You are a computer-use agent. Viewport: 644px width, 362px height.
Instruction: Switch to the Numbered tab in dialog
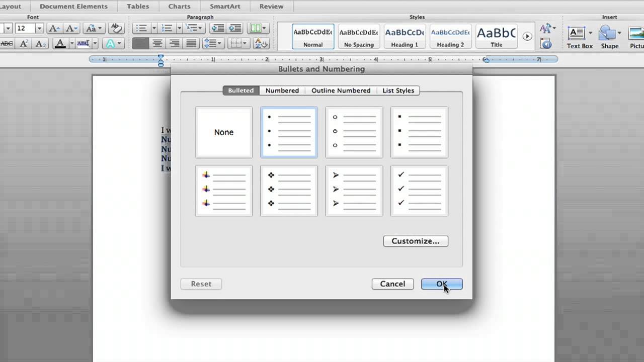282,90
